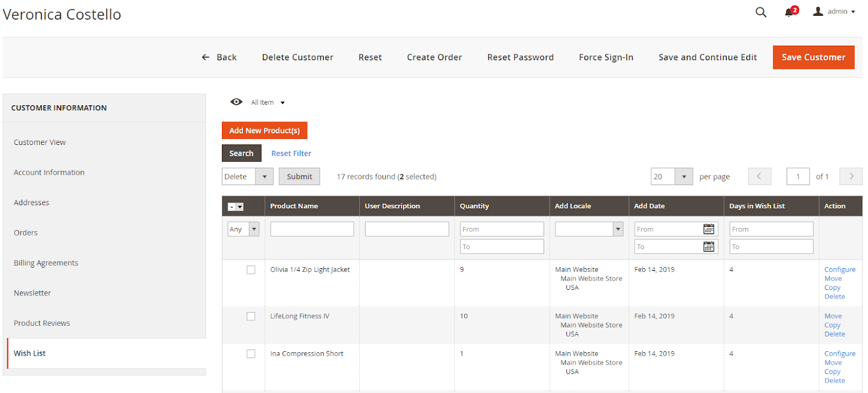This screenshot has width=868, height=393.
Task: Open the Orders tab in sidebar
Action: coord(25,232)
